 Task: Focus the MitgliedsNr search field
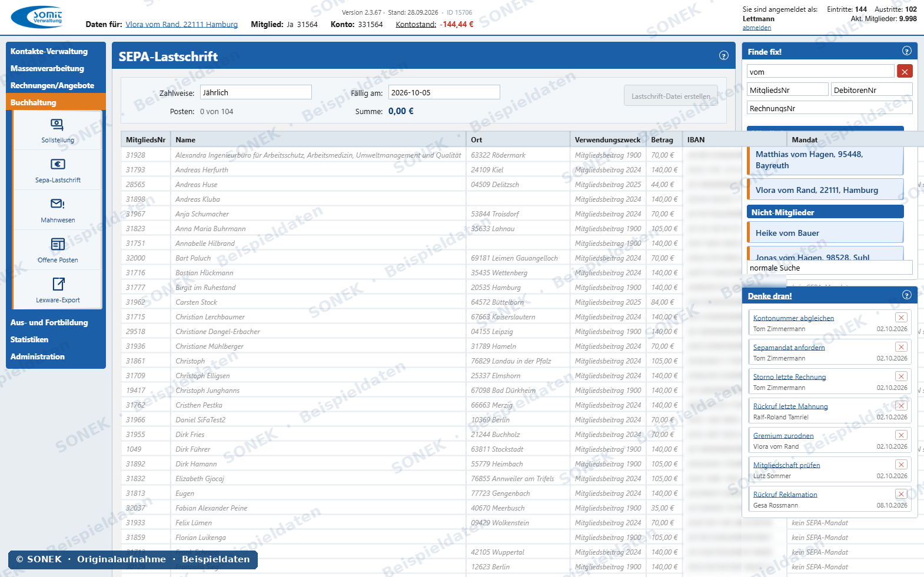point(787,90)
